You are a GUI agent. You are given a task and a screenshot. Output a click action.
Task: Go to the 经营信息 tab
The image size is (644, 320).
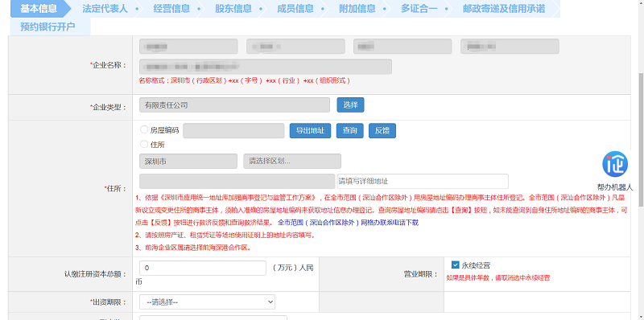(171, 9)
